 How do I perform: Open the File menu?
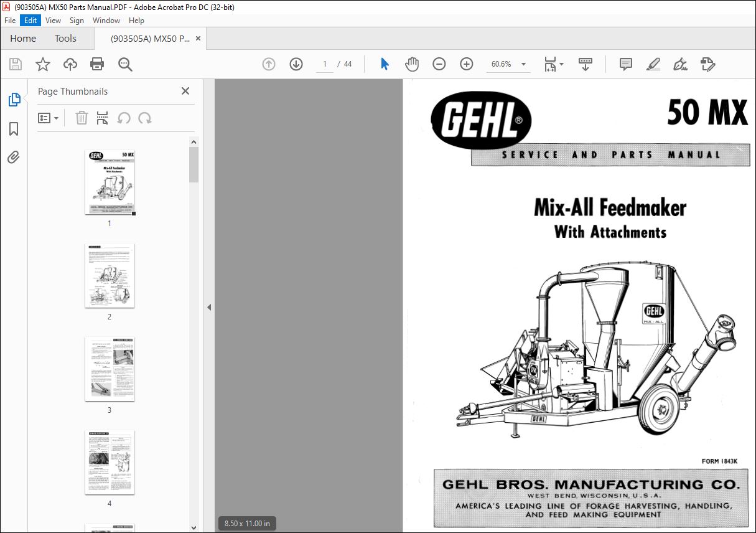pos(10,21)
